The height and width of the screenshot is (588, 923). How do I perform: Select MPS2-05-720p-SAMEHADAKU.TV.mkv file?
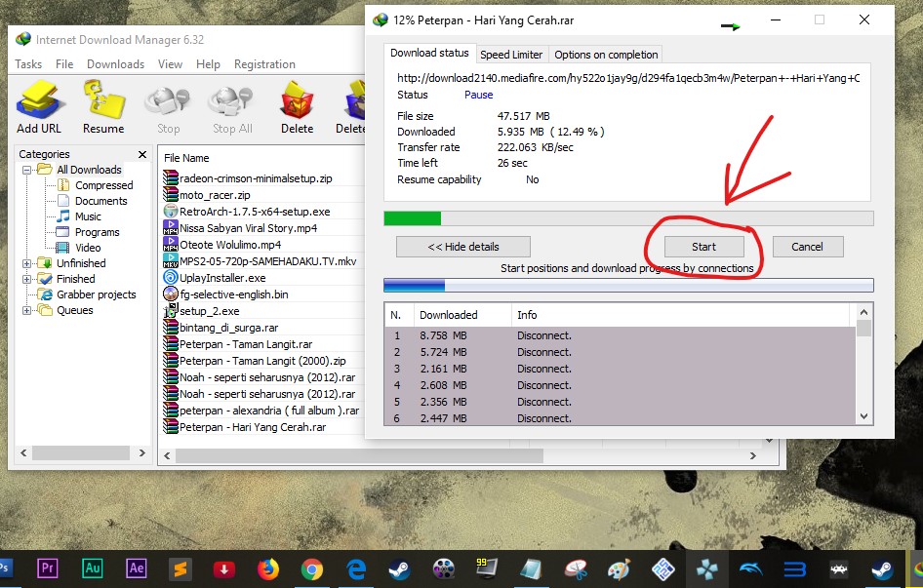pos(268,260)
